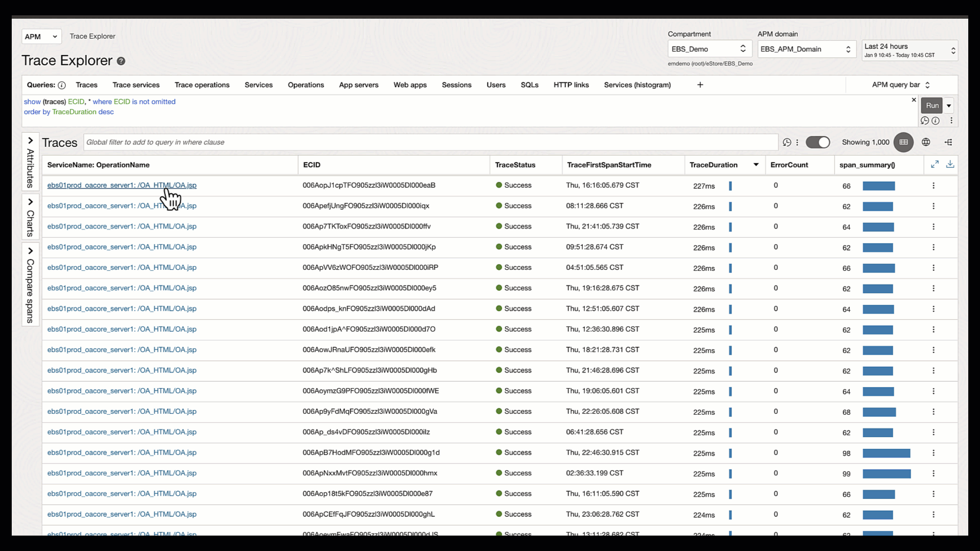
Task: Click the download icon in table header
Action: point(950,164)
